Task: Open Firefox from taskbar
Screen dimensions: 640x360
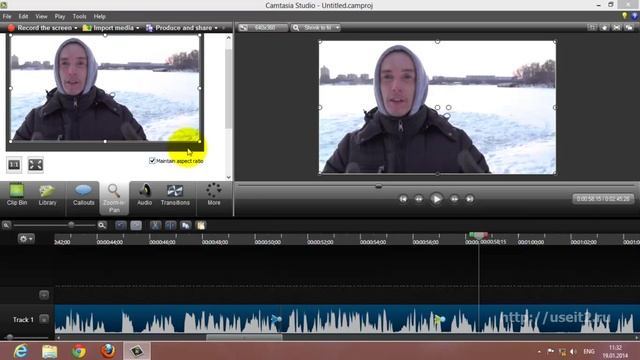Action: coord(108,351)
